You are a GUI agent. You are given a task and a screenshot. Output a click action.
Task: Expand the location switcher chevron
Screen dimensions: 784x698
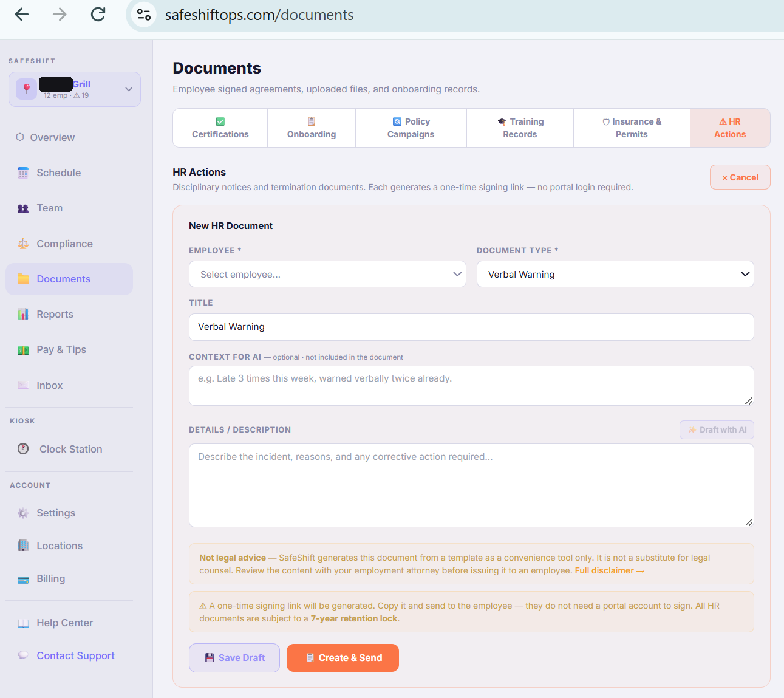pos(129,89)
